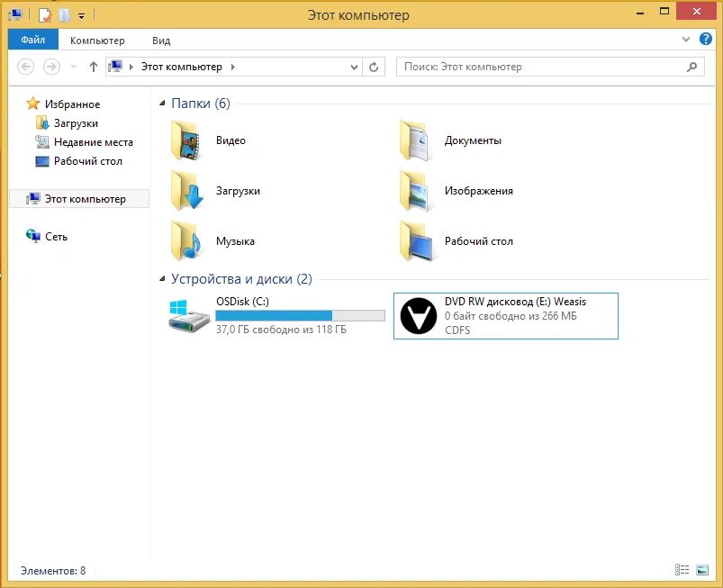Viewport: 723px width, 588px height.
Task: Open Сеть in the navigation pane
Action: point(47,236)
